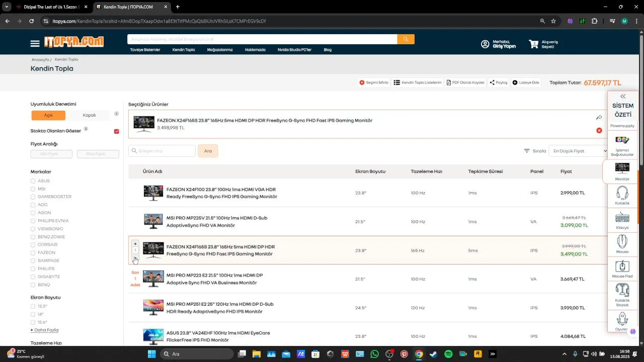
Task: Click the Max Fiyat price field
Action: point(98,154)
